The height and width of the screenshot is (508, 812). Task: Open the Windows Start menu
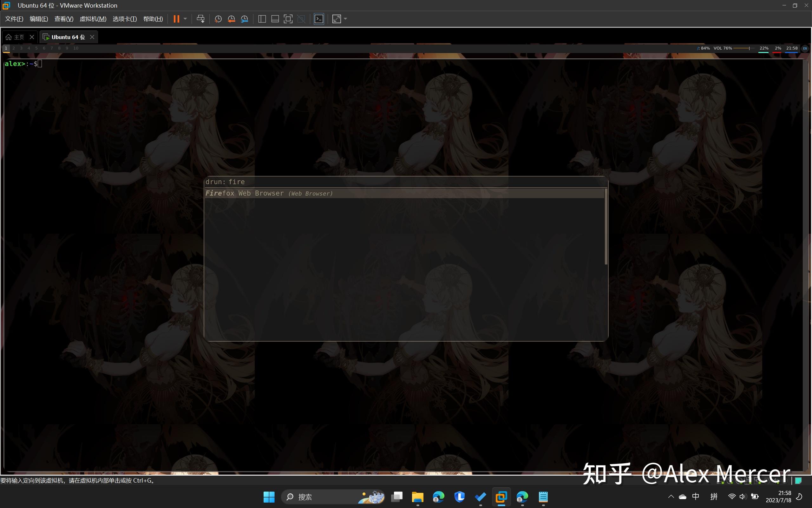coord(269,497)
